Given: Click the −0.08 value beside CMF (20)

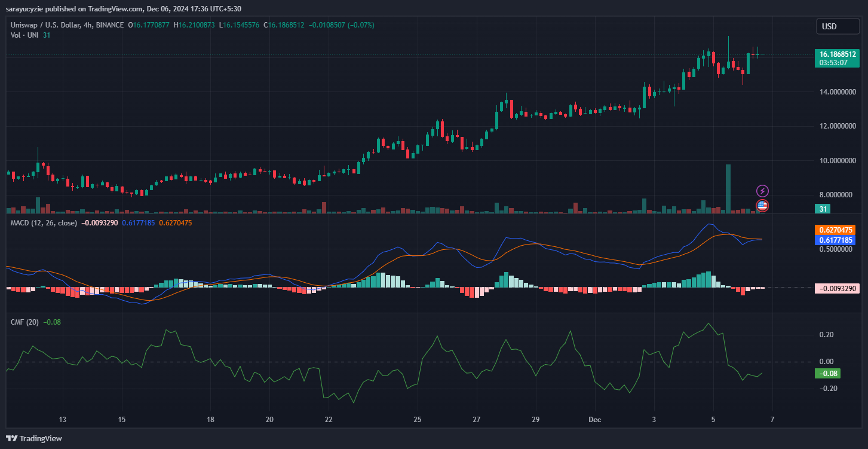Looking at the screenshot, I should point(52,322).
